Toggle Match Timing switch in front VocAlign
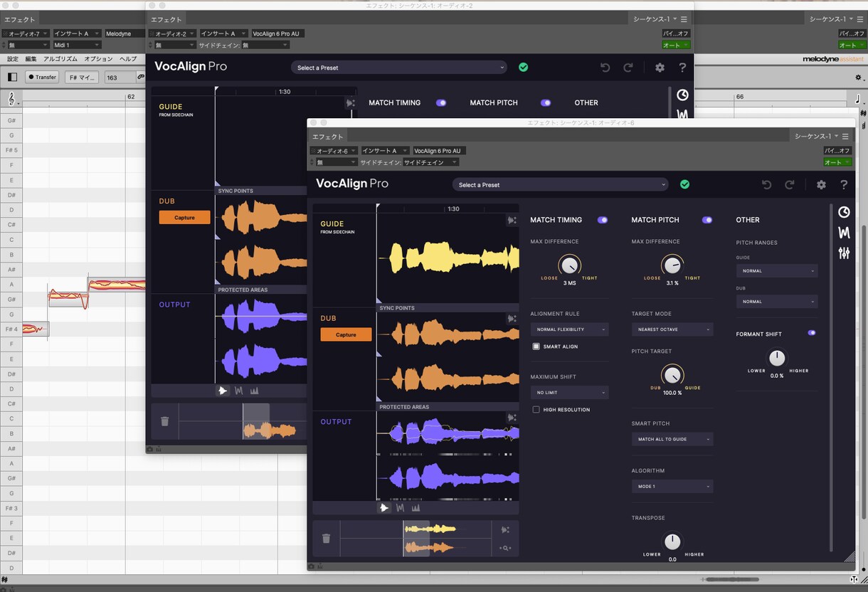This screenshot has width=868, height=592. 603,220
